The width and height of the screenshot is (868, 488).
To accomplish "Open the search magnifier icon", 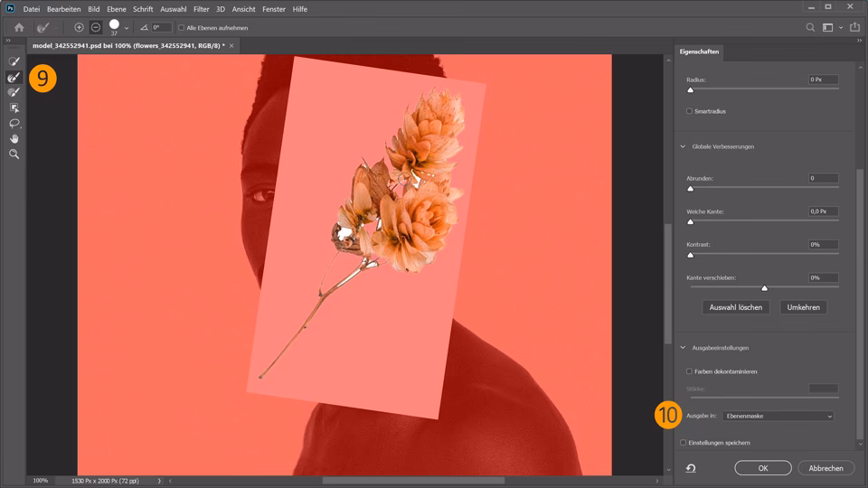I will (810, 27).
